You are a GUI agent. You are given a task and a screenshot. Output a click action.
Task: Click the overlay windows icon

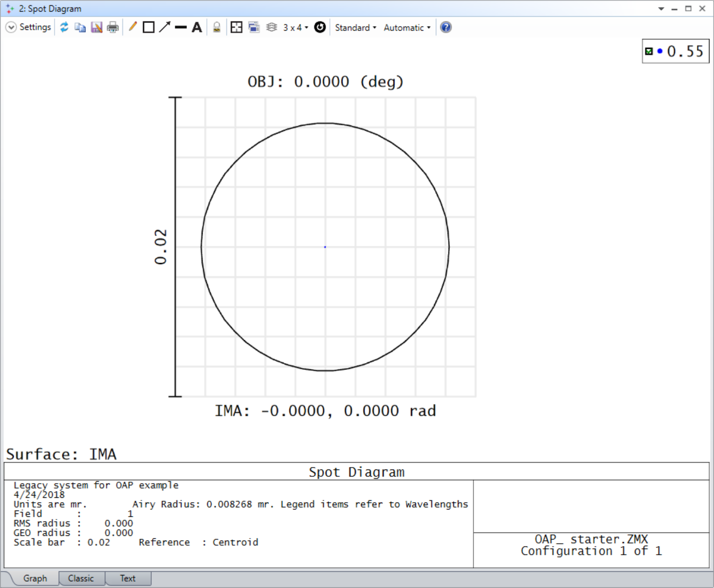pyautogui.click(x=254, y=27)
